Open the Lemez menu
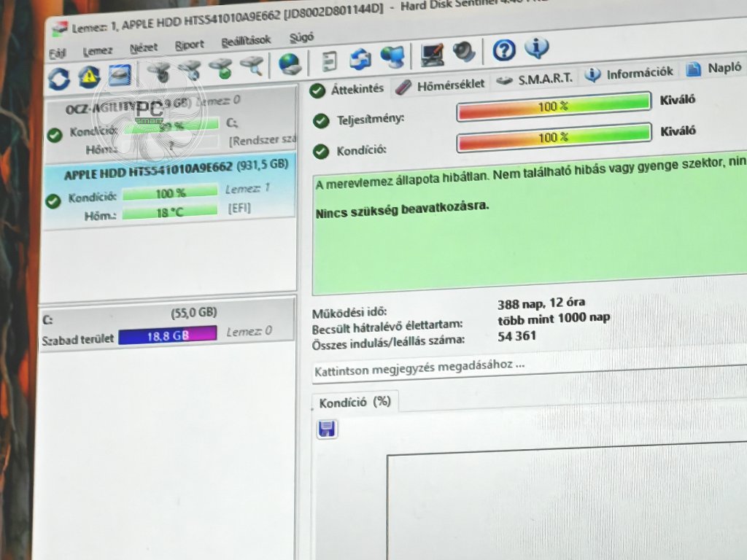747x560 pixels. tap(98, 50)
